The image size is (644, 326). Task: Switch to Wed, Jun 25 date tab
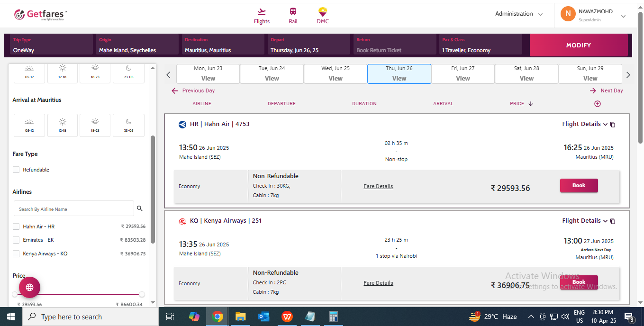(335, 74)
